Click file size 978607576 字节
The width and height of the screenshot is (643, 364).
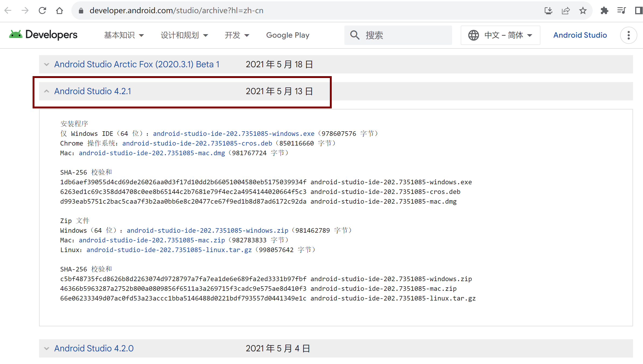tap(348, 134)
